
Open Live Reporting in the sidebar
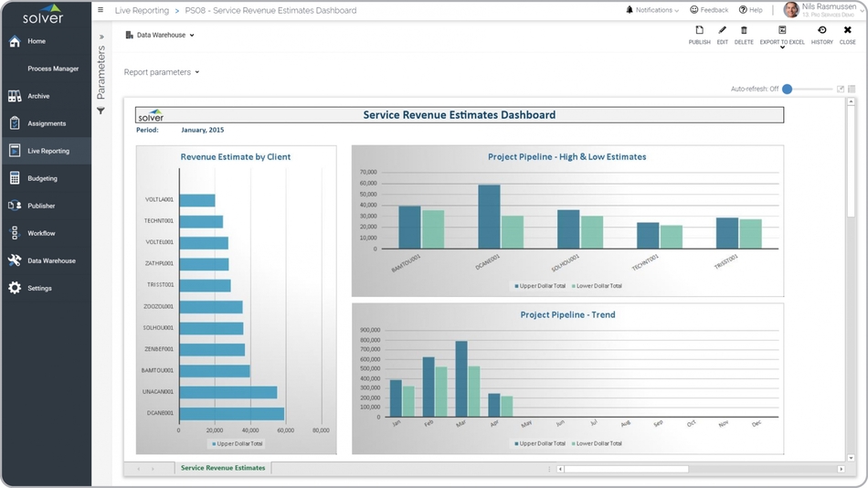pos(48,151)
